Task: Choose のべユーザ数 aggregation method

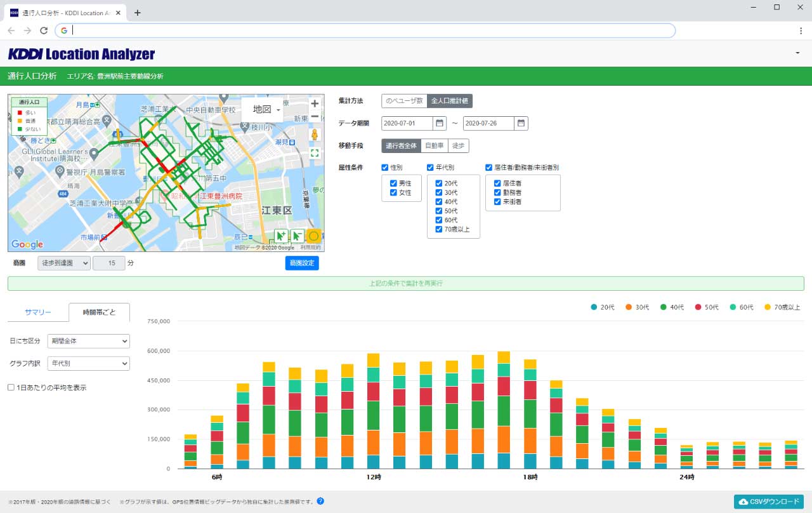Action: tap(404, 100)
